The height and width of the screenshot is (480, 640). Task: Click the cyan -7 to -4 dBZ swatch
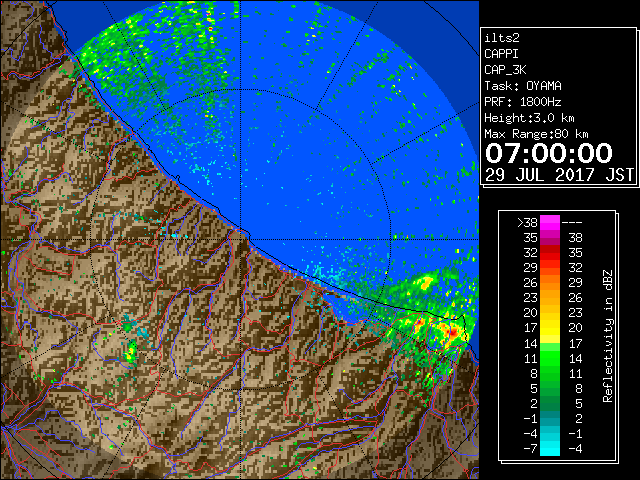[550, 449]
